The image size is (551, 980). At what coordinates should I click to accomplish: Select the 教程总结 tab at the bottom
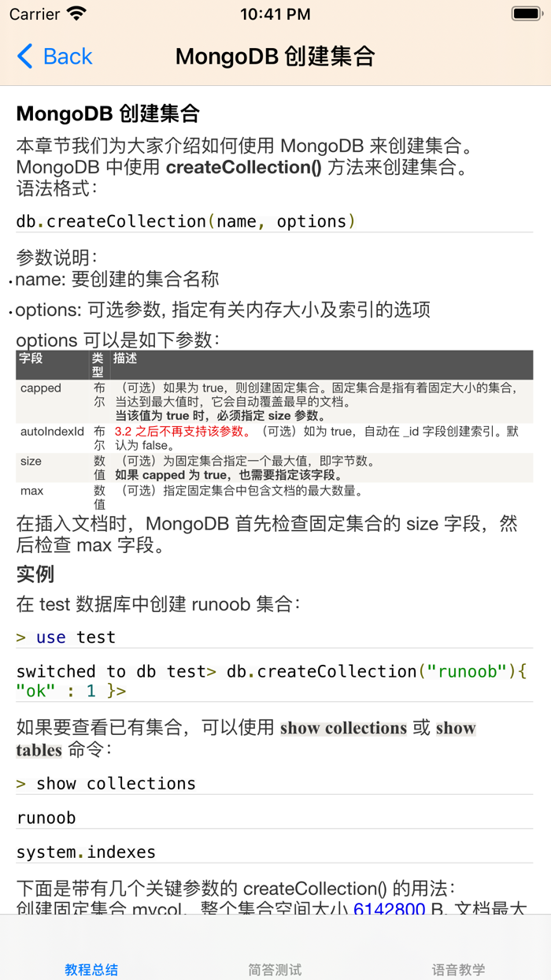coord(91,969)
